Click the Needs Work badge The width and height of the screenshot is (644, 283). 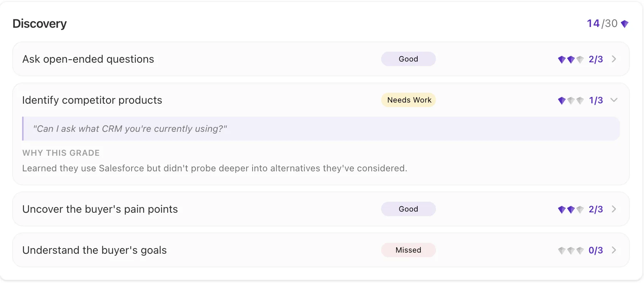[409, 100]
